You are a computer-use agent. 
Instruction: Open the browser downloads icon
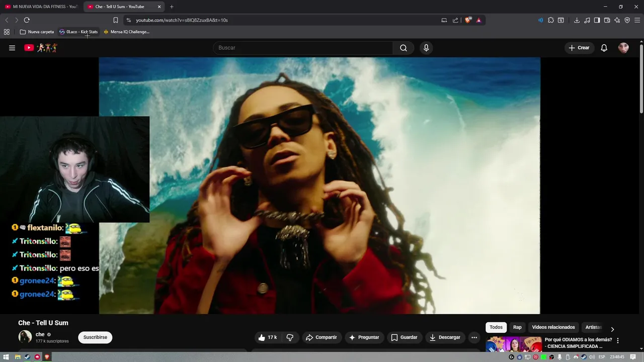[x=577, y=20]
